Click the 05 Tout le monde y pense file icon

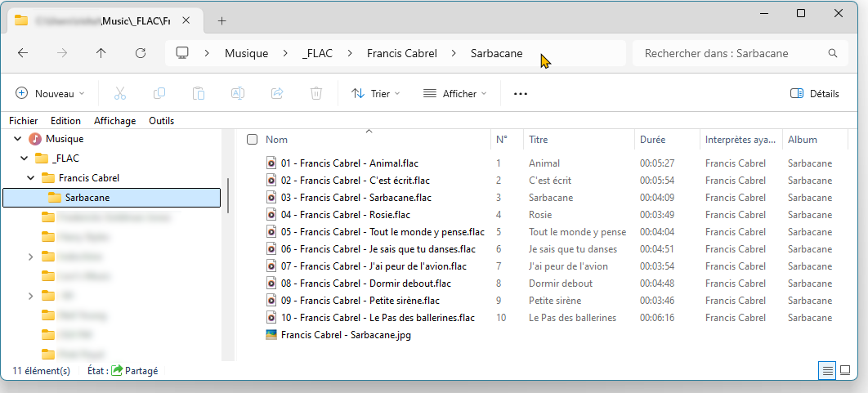coord(271,232)
